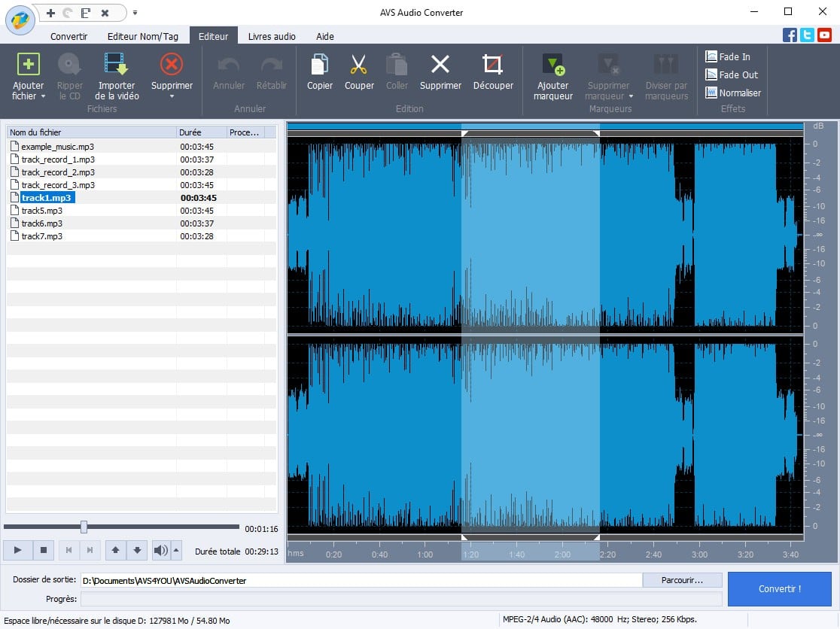Click the playback position slider handle
The image size is (840, 629).
84,527
